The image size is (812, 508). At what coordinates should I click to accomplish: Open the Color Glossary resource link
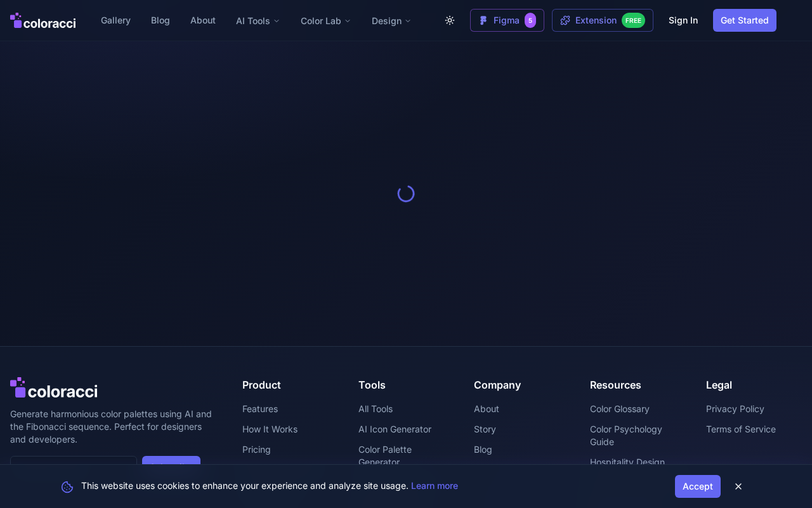(x=620, y=409)
